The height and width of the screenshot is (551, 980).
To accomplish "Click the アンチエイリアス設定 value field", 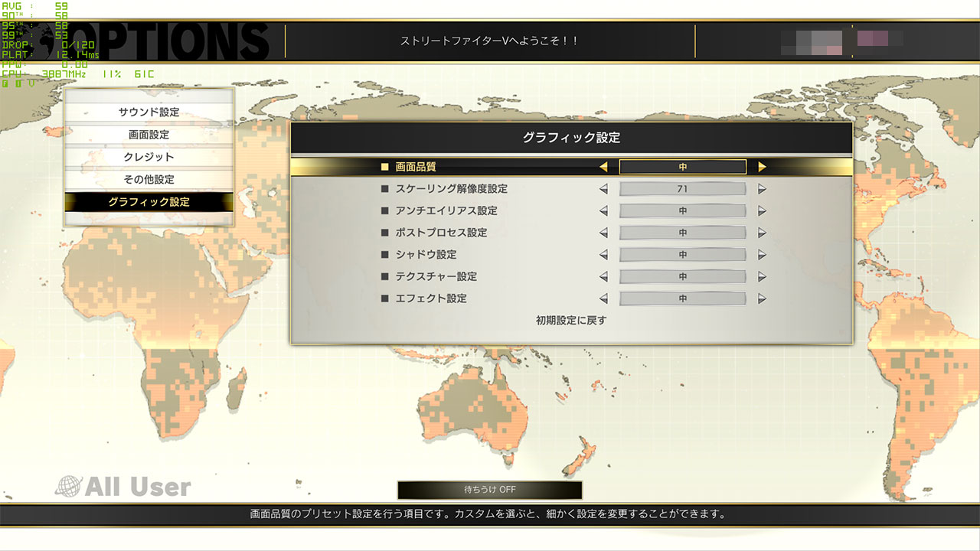I will point(682,211).
